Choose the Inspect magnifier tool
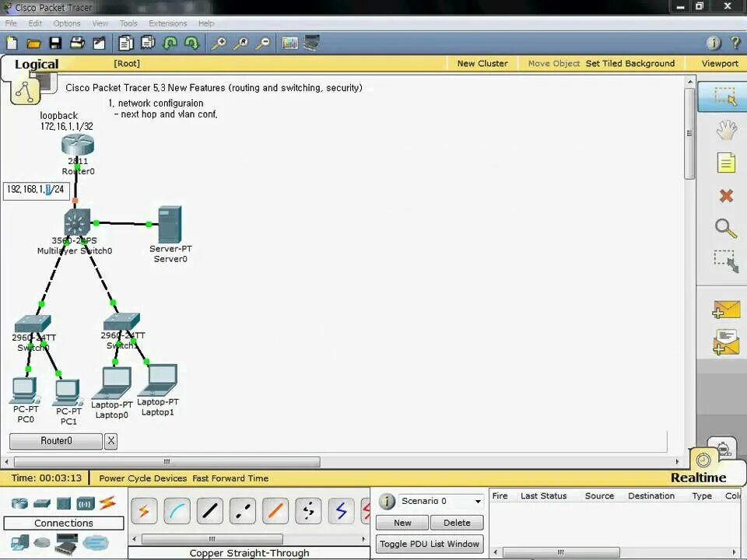Viewport: 747px width, 560px height. [725, 228]
